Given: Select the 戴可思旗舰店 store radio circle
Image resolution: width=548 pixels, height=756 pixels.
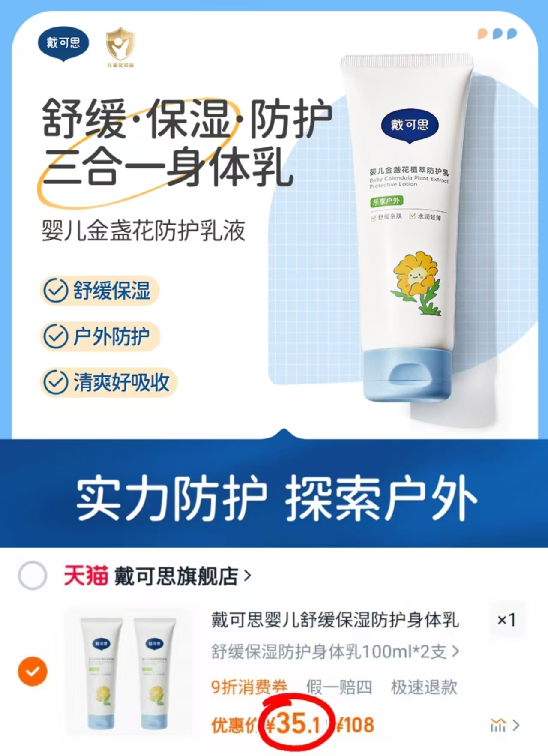Looking at the screenshot, I should [x=33, y=575].
